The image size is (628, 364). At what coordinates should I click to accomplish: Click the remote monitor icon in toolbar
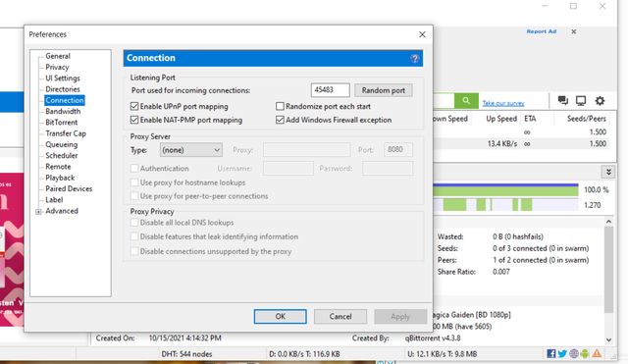tap(581, 100)
